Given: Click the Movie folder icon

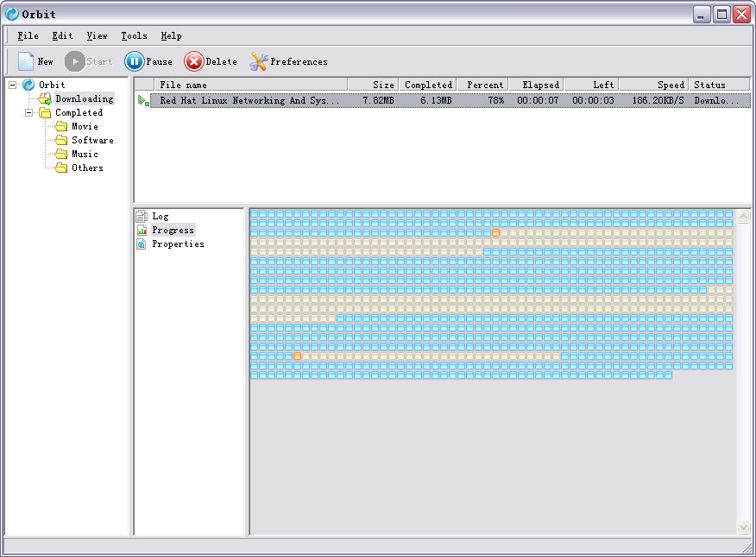Looking at the screenshot, I should [61, 126].
